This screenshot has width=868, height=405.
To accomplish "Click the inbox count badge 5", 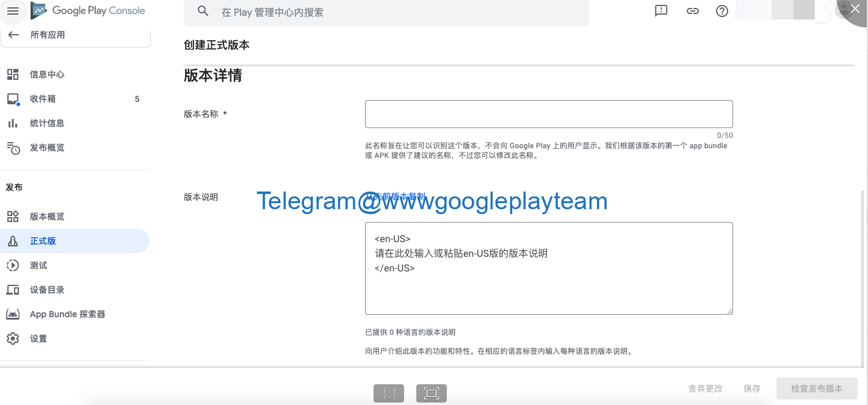I will coord(137,99).
